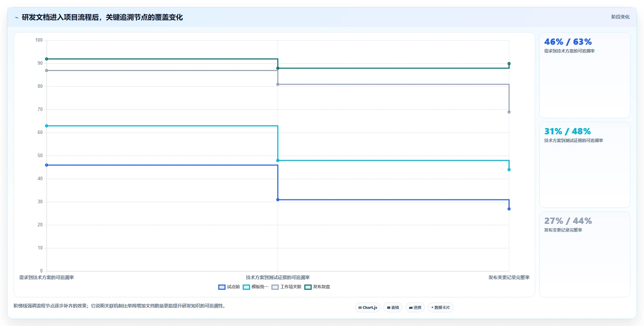Click the blue 试点前 legend swatch
This screenshot has width=644, height=326.
point(222,287)
